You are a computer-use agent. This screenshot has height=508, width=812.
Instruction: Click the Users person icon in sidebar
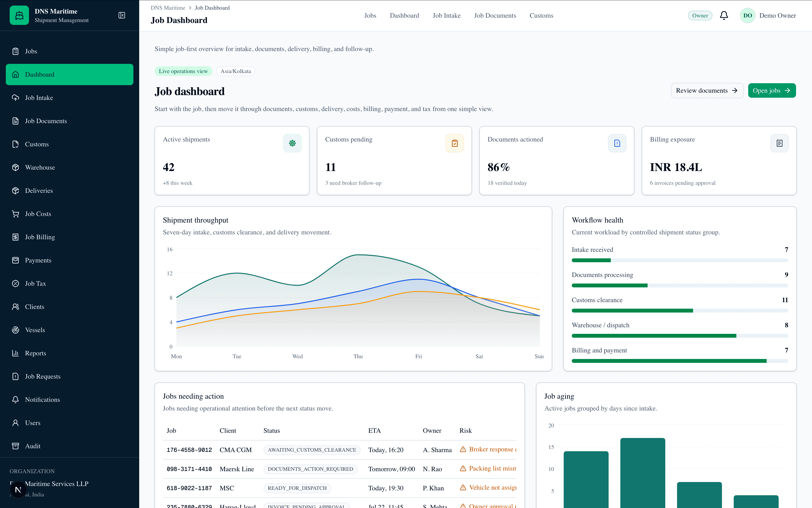coord(15,423)
